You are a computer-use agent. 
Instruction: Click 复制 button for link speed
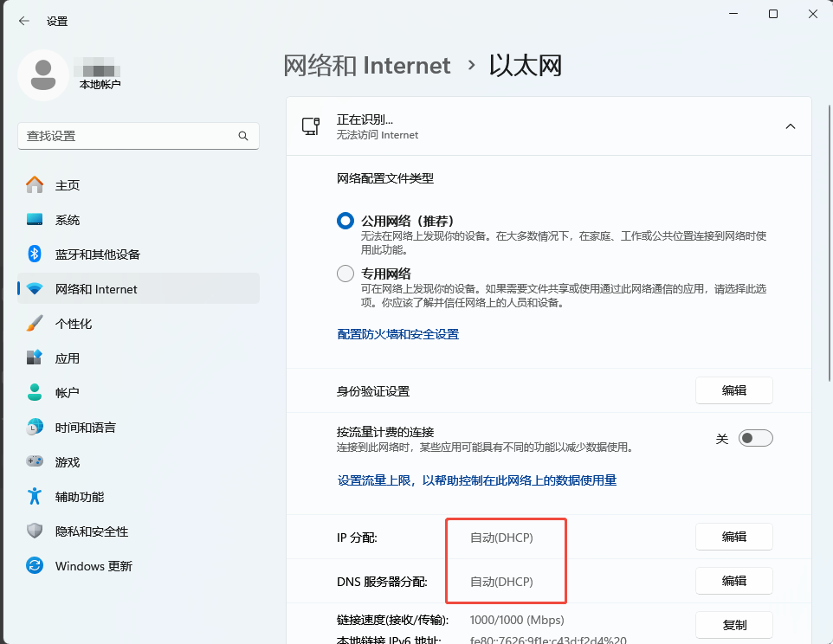coord(734,625)
